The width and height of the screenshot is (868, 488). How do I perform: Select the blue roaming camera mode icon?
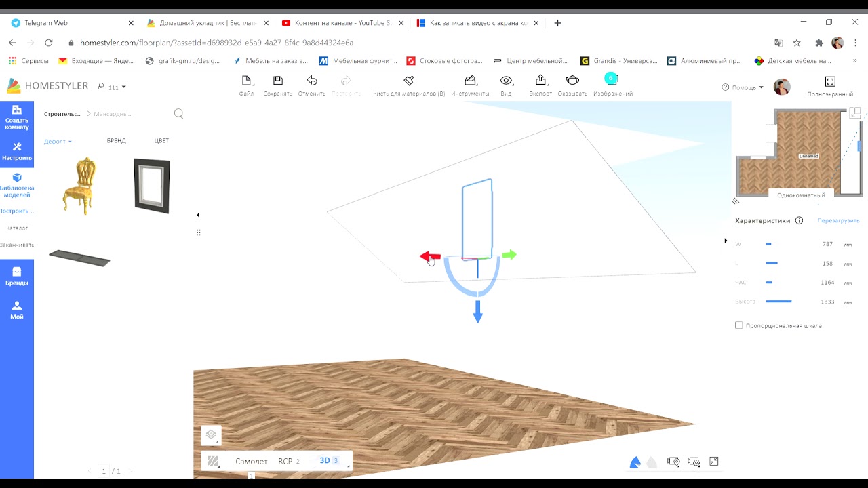[x=635, y=462]
